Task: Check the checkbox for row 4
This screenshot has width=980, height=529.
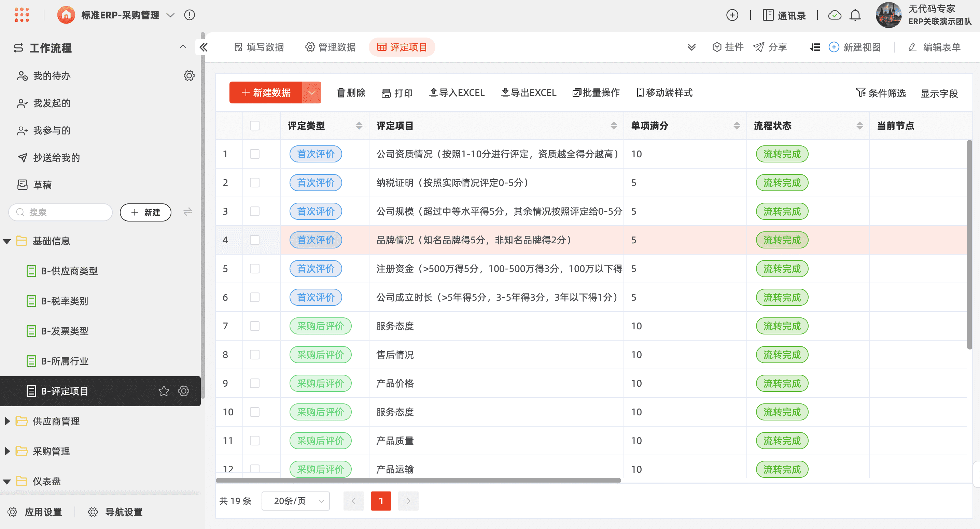Action: click(254, 240)
